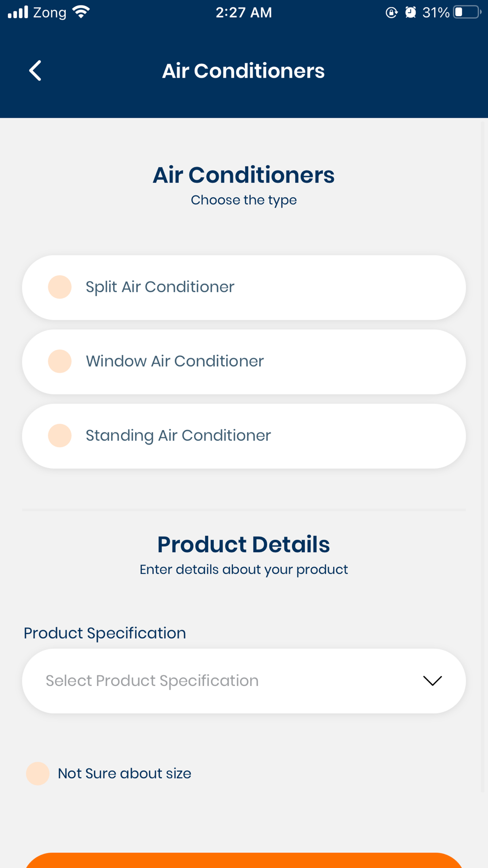Tap the Not Sure about size text

124,774
